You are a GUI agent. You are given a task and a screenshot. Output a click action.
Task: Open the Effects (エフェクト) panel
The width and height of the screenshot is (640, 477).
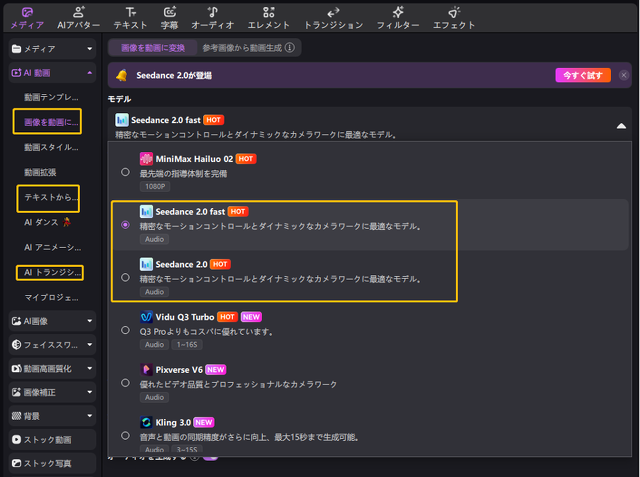[455, 17]
